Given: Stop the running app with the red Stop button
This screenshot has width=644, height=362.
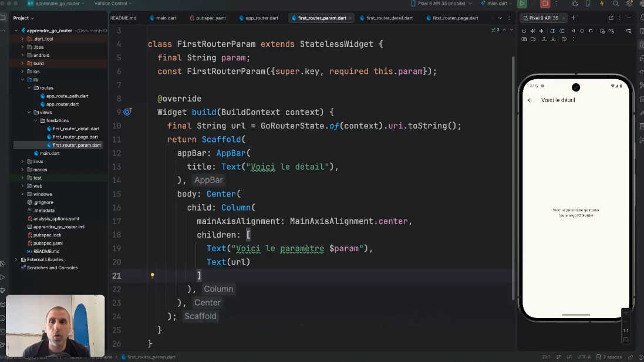Looking at the screenshot, I should pos(545,4).
